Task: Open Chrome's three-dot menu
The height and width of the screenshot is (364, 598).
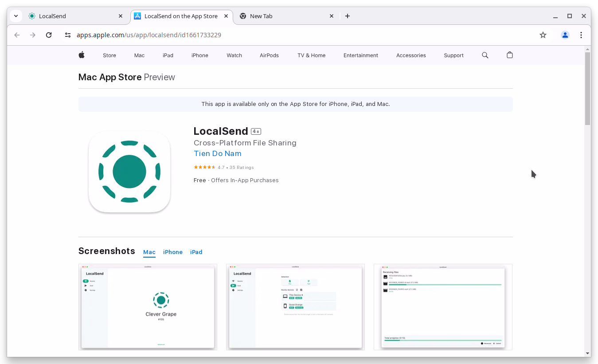Action: tap(581, 35)
